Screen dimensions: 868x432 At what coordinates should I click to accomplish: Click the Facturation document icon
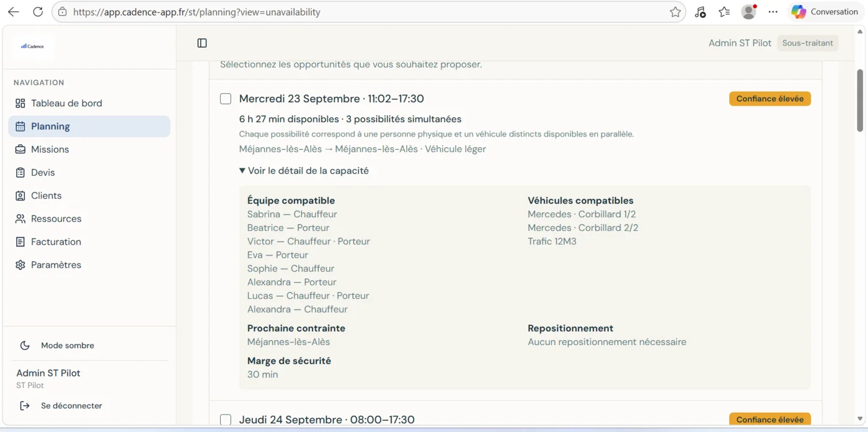coord(20,241)
